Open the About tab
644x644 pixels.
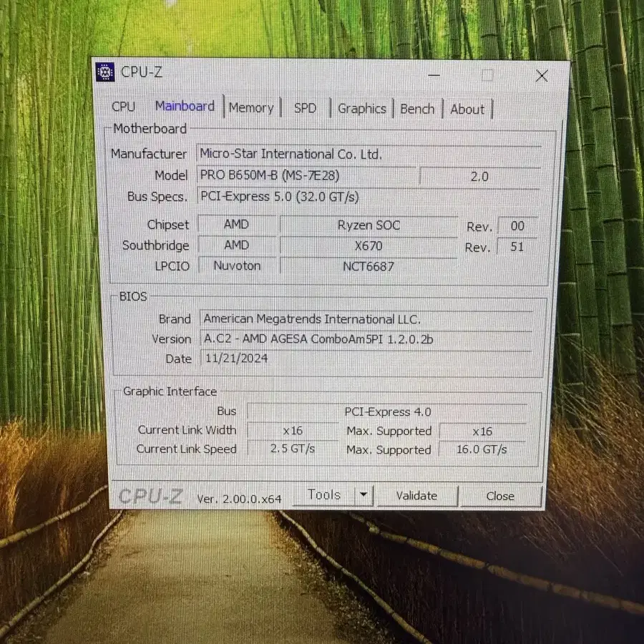point(467,109)
